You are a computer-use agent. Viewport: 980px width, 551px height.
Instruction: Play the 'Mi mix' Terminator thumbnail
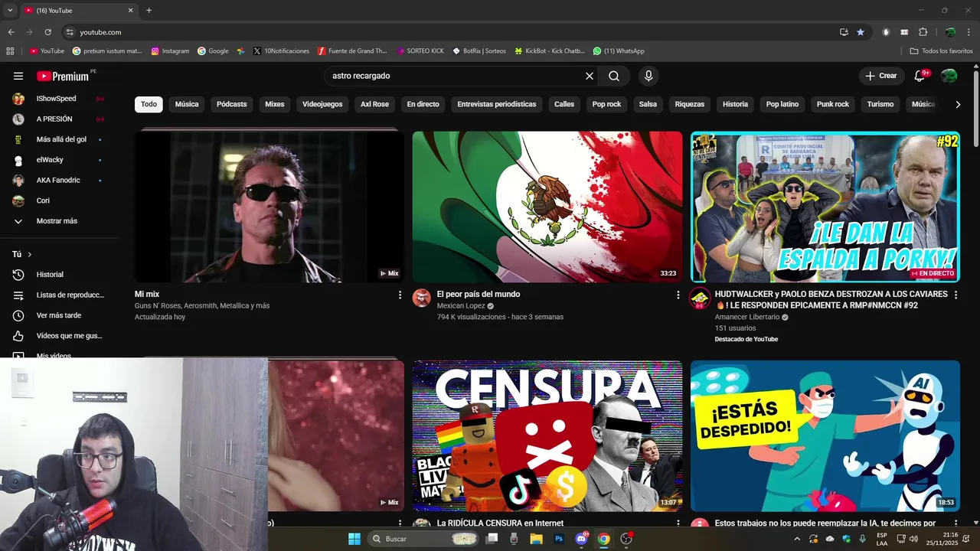pos(269,207)
